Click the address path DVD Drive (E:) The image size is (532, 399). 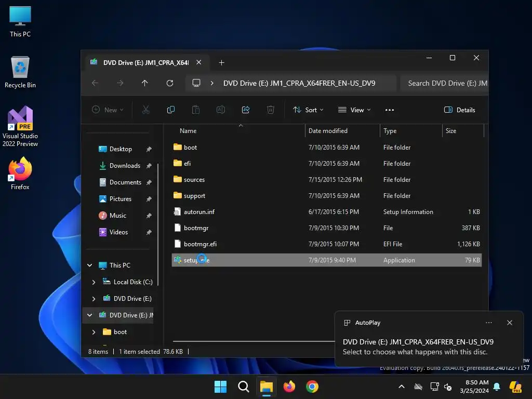pos(299,83)
